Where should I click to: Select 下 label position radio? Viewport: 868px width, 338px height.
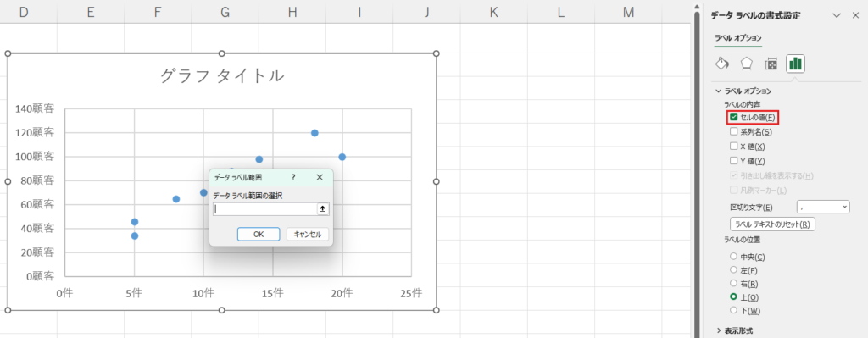[x=733, y=310]
